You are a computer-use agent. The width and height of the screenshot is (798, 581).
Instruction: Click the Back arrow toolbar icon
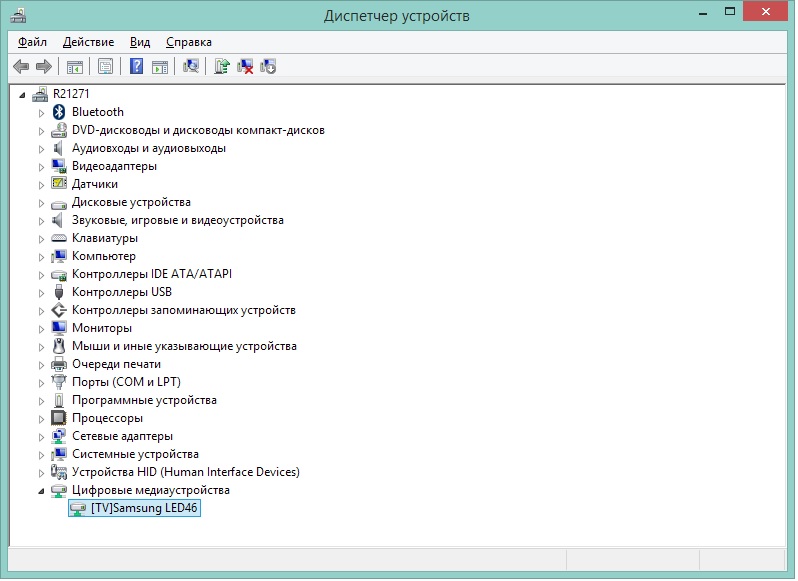(21, 67)
